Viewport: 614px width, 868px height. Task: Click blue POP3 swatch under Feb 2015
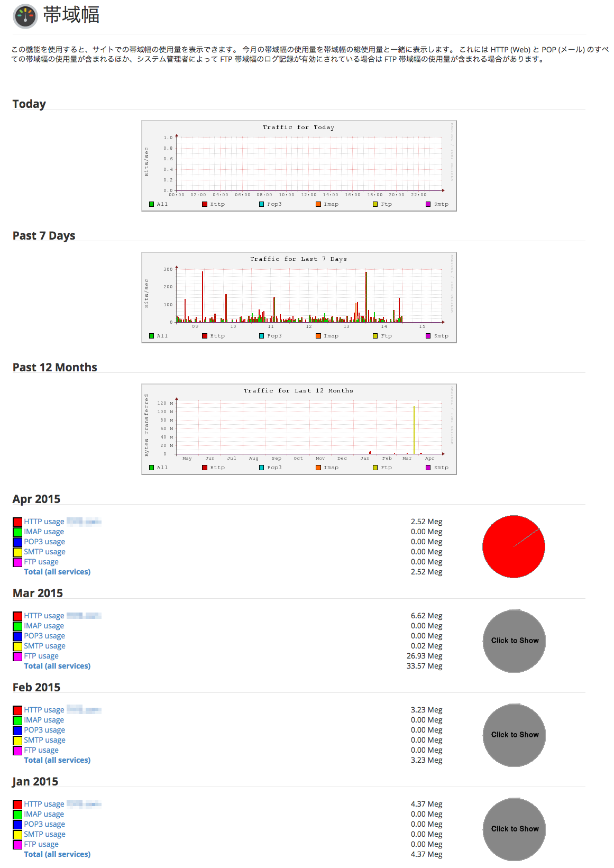17,730
